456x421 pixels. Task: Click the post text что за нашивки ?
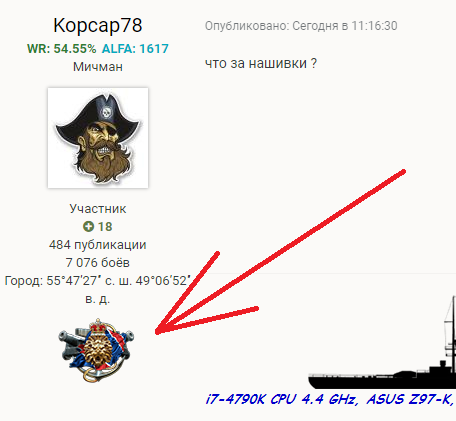tap(261, 63)
